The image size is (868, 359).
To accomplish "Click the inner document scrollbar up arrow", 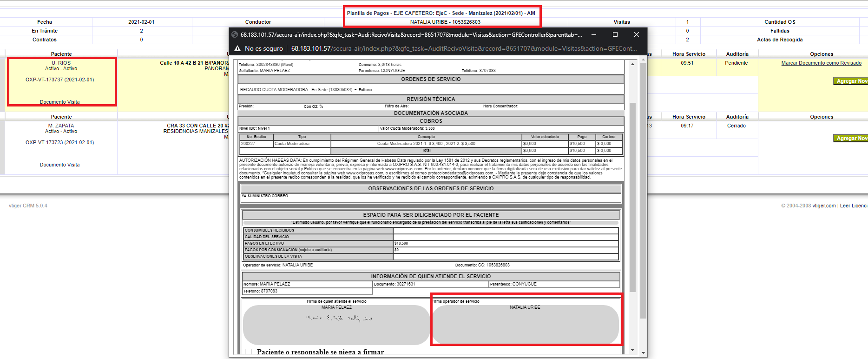I will (632, 64).
